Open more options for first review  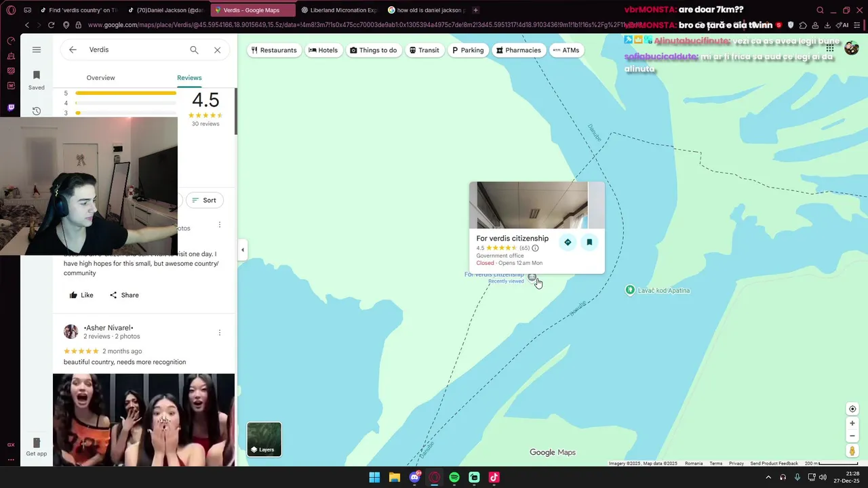click(x=219, y=224)
